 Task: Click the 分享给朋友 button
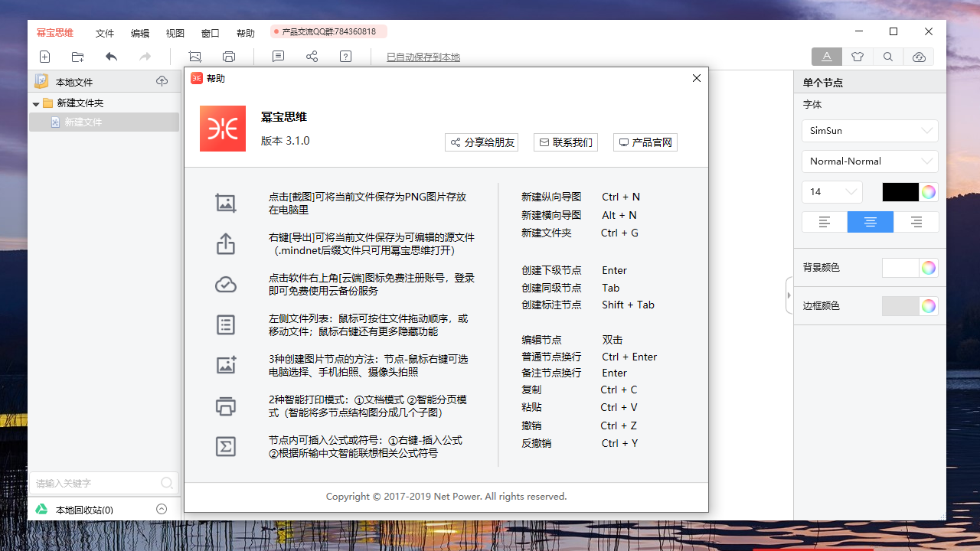482,142
